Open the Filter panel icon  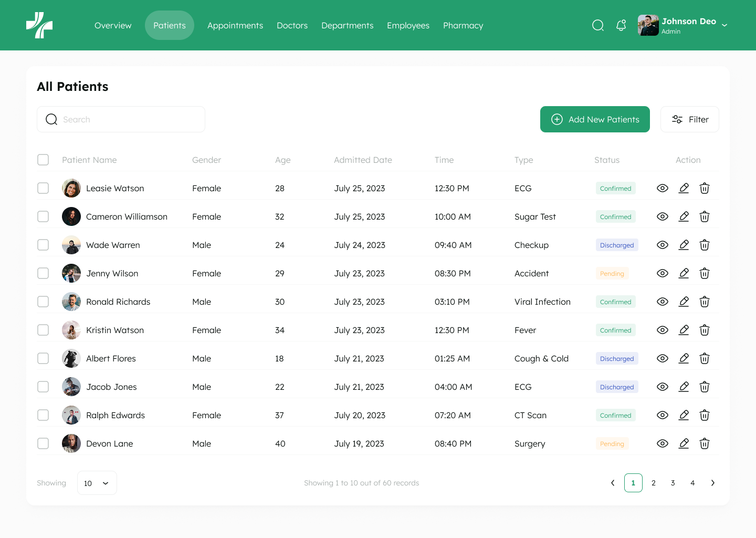coord(677,119)
